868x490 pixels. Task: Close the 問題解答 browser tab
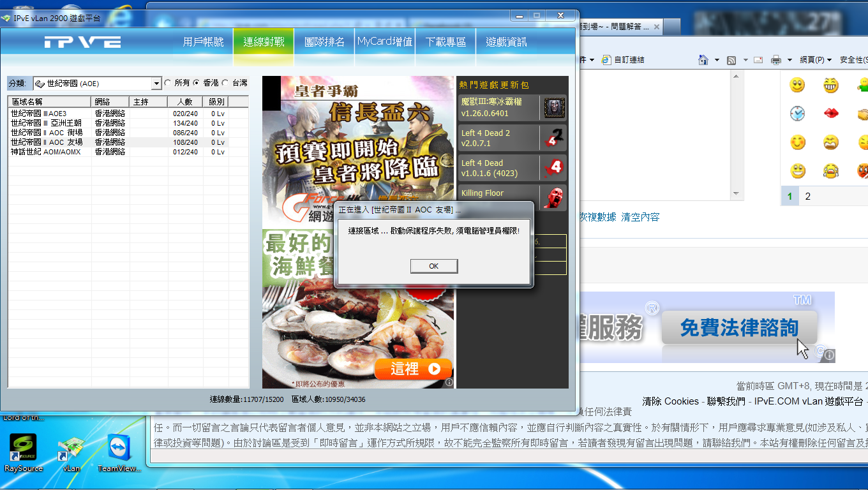coord(655,27)
